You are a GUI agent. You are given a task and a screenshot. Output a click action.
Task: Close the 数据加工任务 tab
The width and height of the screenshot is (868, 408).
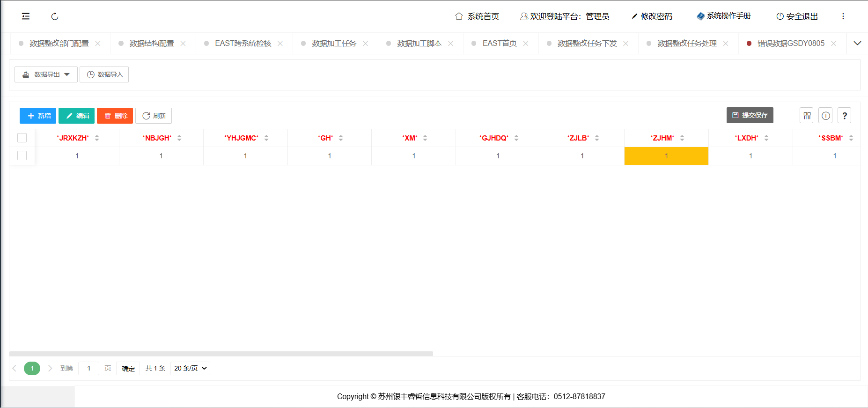(365, 44)
